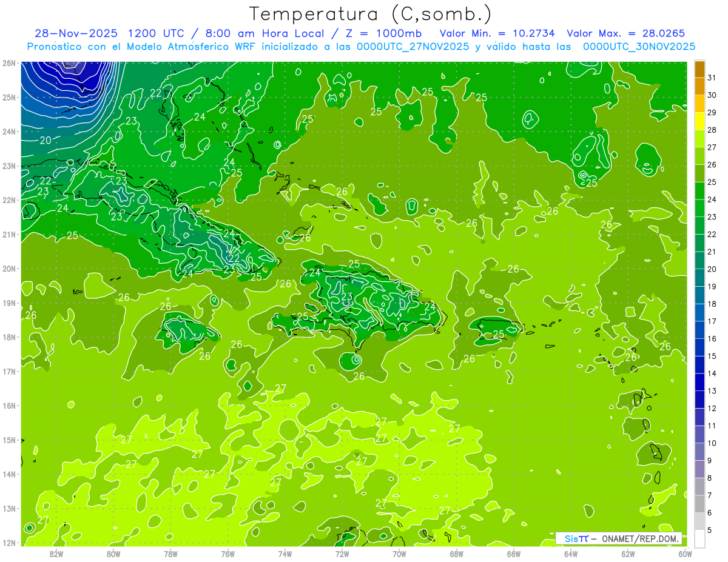Click the "80W" longitude axis label

pyautogui.click(x=113, y=553)
